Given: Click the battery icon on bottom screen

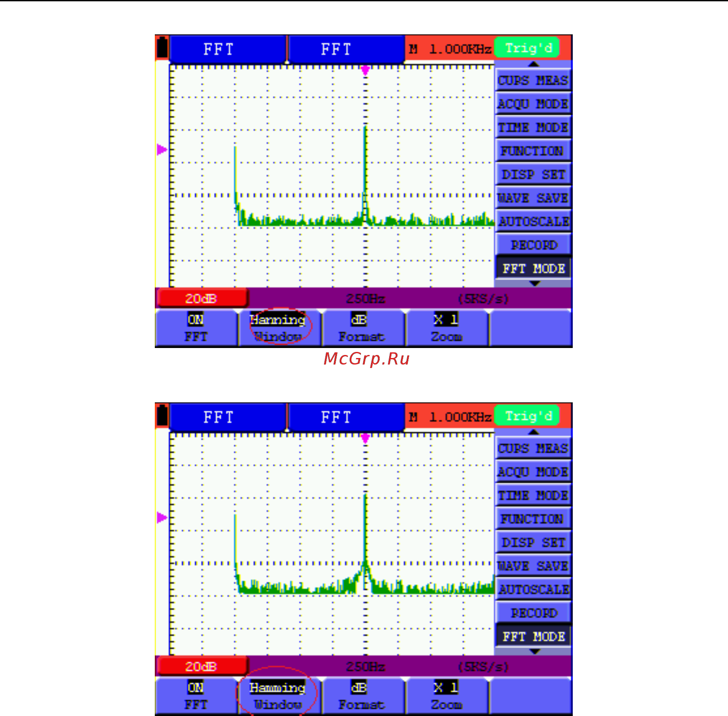Looking at the screenshot, I should click(x=162, y=415).
